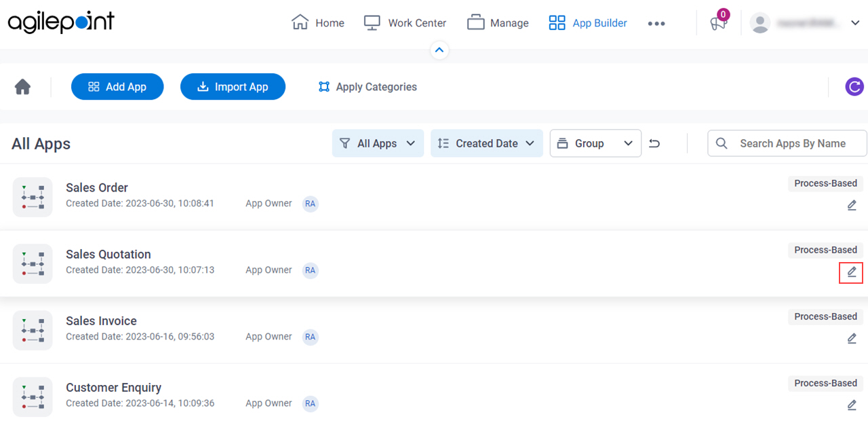This screenshot has height=425, width=868.
Task: Open the All Apps filter dropdown
Action: click(x=378, y=143)
